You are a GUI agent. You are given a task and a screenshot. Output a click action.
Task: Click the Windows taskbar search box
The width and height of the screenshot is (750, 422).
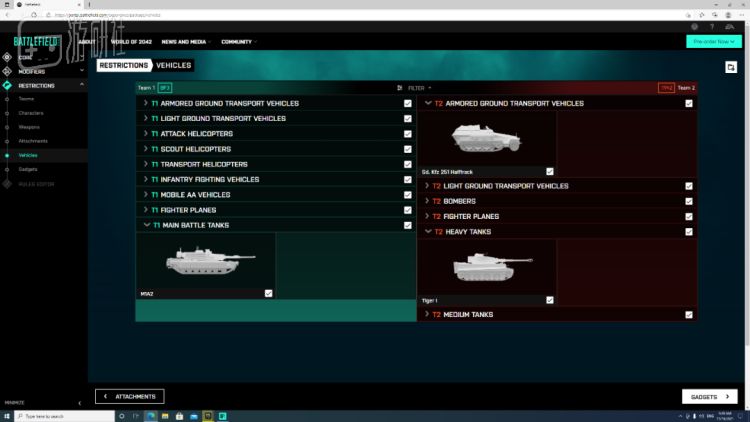coord(65,416)
